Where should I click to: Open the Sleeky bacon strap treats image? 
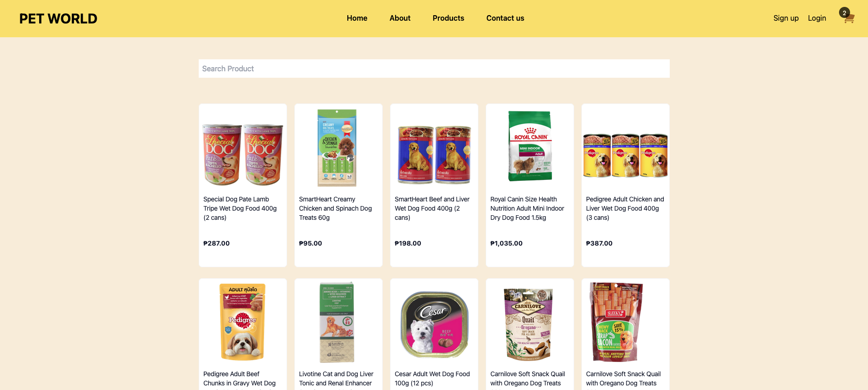[x=616, y=322]
